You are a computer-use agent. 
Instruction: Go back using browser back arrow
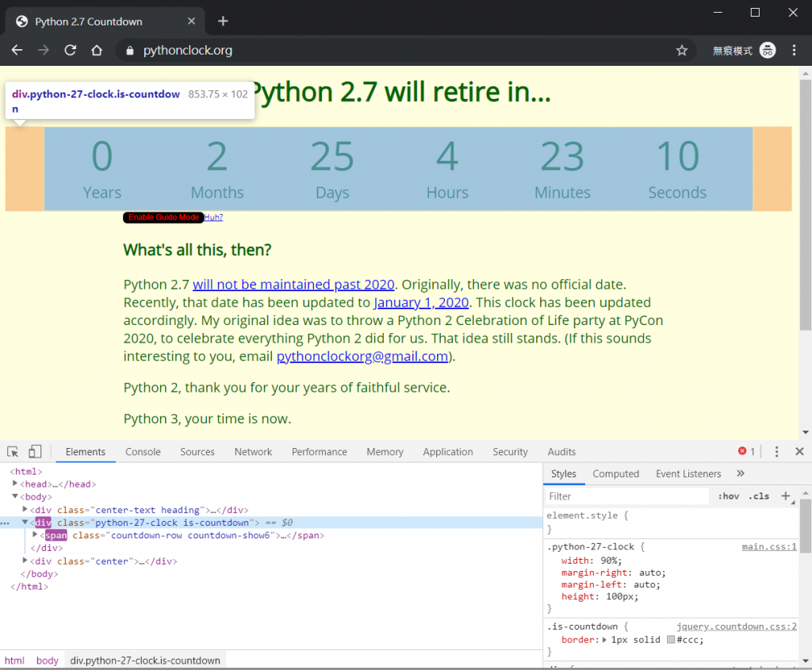(17, 50)
